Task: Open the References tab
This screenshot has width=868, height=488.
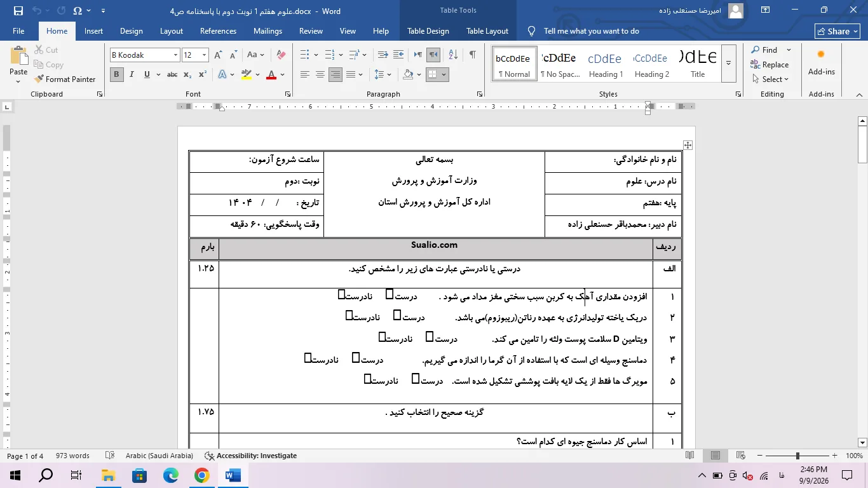Action: 218,31
